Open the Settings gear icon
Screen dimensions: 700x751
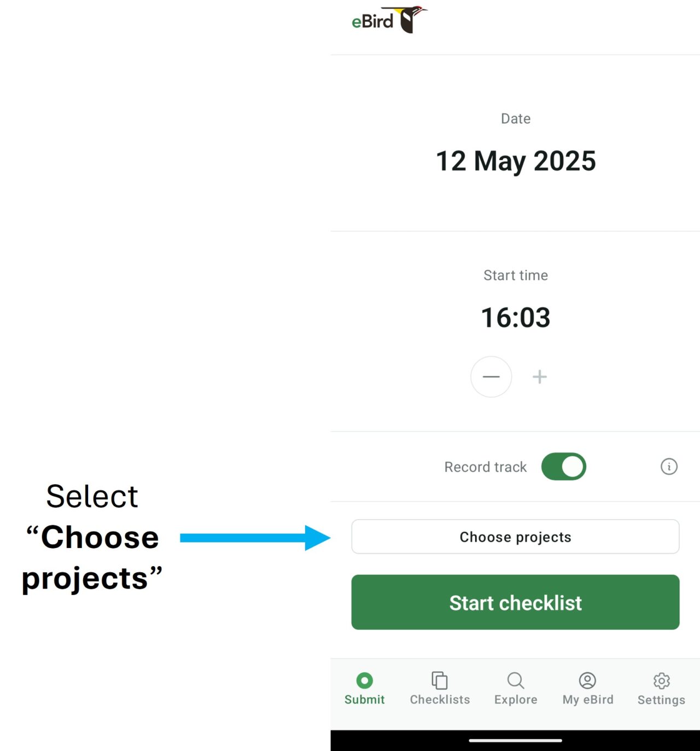coord(662,680)
